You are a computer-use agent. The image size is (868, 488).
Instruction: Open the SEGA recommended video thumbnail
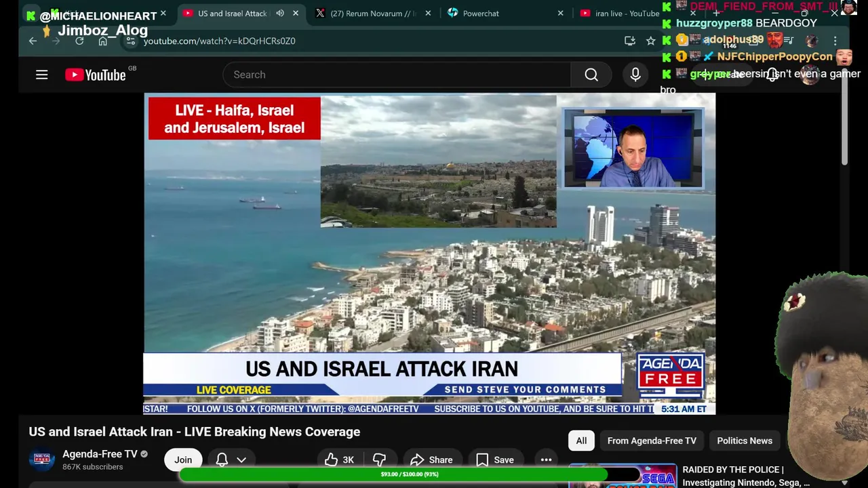click(623, 476)
